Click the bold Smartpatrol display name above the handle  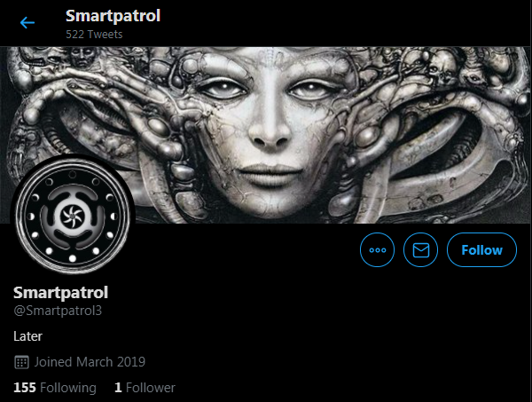click(60, 293)
